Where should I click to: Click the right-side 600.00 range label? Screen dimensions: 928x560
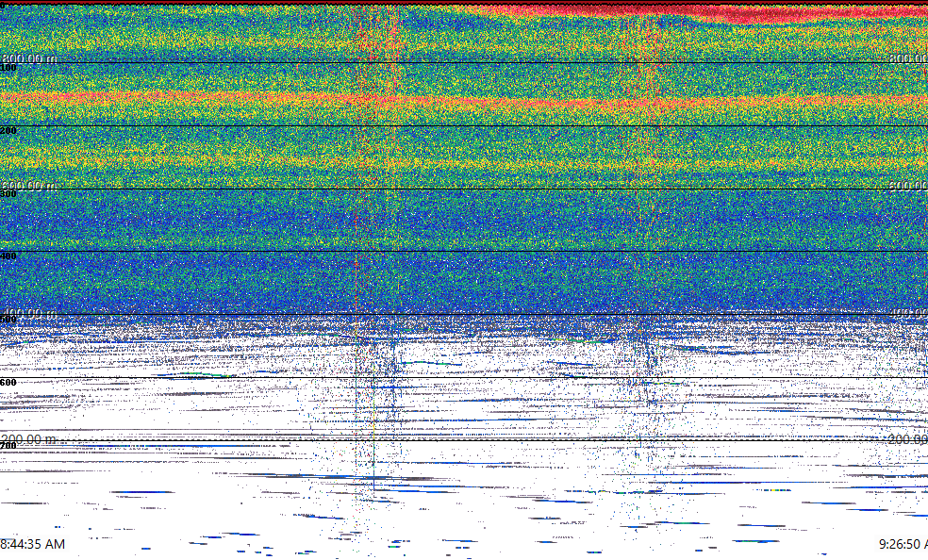tap(908, 186)
